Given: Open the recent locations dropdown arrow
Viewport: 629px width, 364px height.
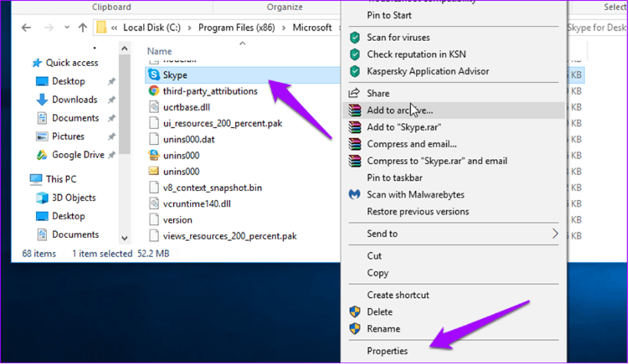Looking at the screenshot, I should pos(66,28).
